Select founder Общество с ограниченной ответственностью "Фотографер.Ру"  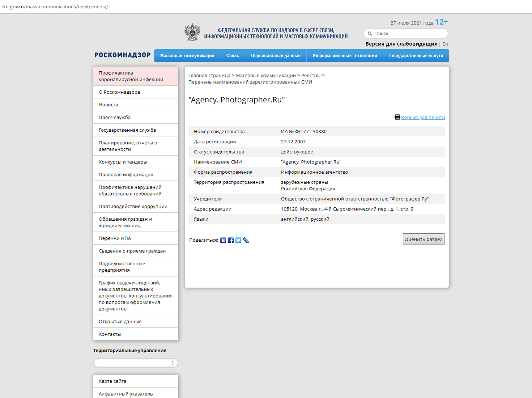pos(355,199)
